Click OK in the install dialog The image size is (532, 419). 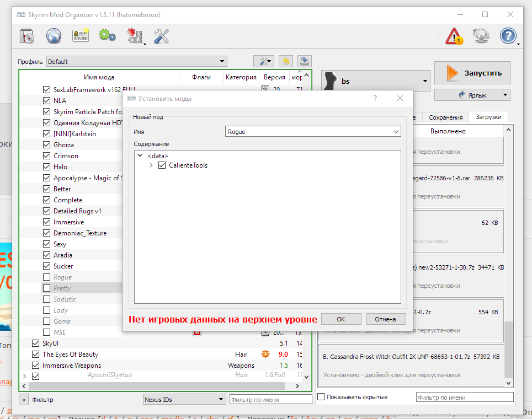point(341,319)
